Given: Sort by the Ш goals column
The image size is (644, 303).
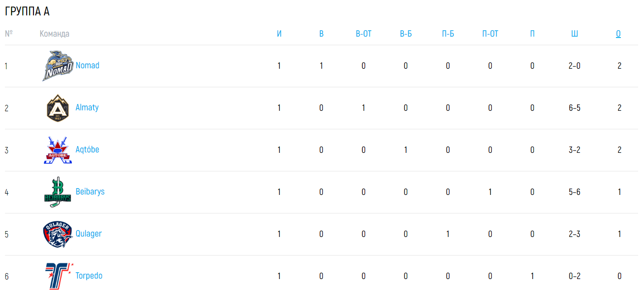Looking at the screenshot, I should pyautogui.click(x=574, y=34).
